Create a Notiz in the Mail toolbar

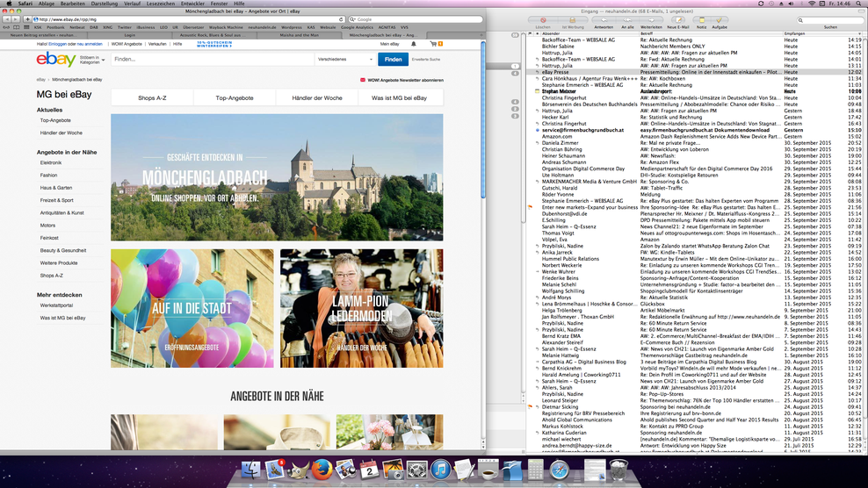701,20
